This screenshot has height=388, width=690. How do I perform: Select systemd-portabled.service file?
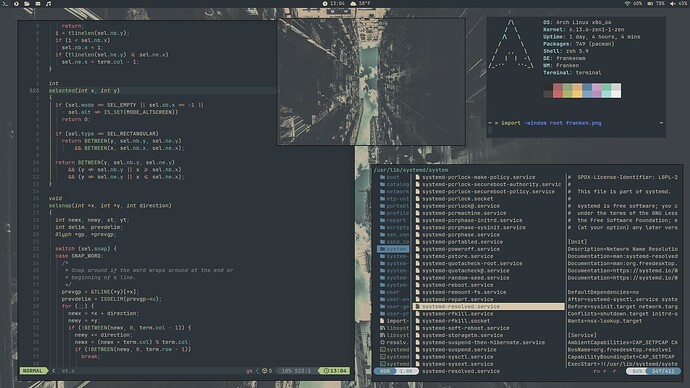pos(462,242)
